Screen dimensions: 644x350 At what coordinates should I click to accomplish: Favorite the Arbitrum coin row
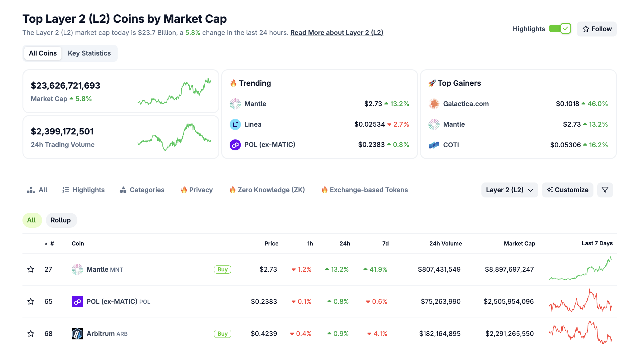coord(31,333)
